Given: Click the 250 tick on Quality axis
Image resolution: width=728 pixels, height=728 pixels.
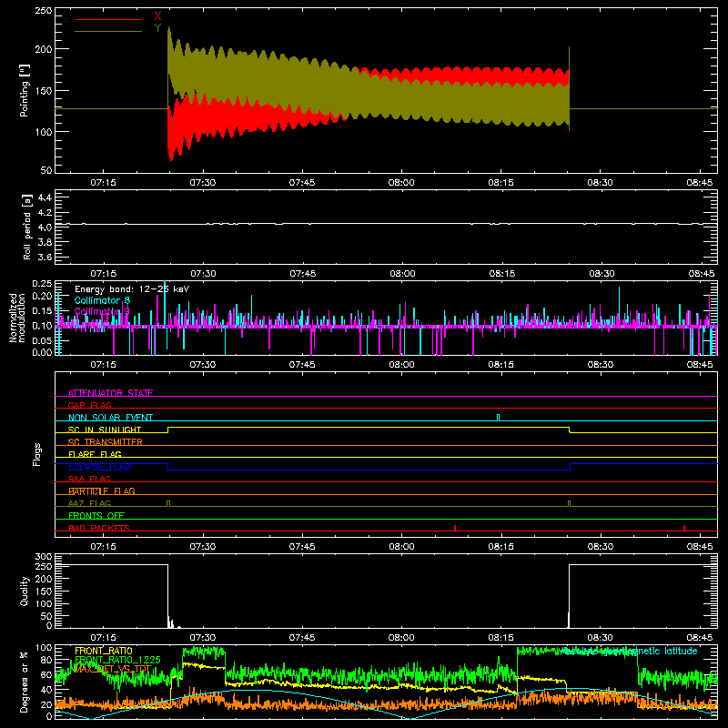Looking at the screenshot, I should 43,567.
